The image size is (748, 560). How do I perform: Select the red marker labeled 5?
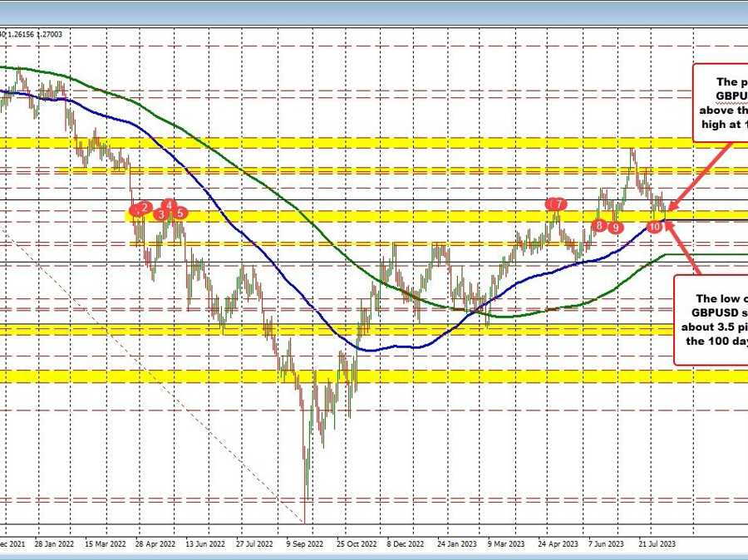click(180, 214)
